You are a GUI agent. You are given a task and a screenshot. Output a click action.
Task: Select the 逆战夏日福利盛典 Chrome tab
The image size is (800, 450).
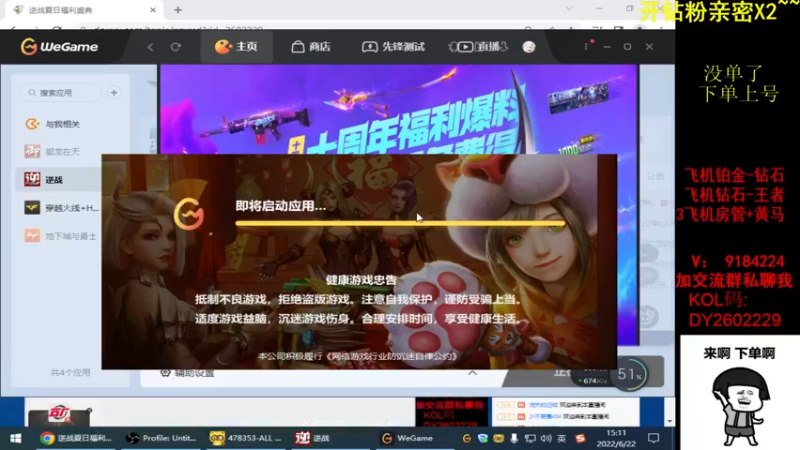coord(84,10)
